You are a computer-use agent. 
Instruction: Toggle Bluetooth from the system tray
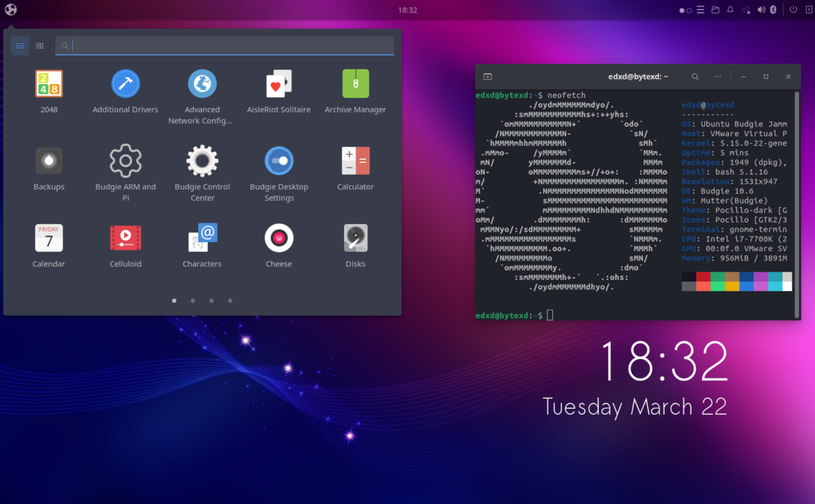pos(772,10)
